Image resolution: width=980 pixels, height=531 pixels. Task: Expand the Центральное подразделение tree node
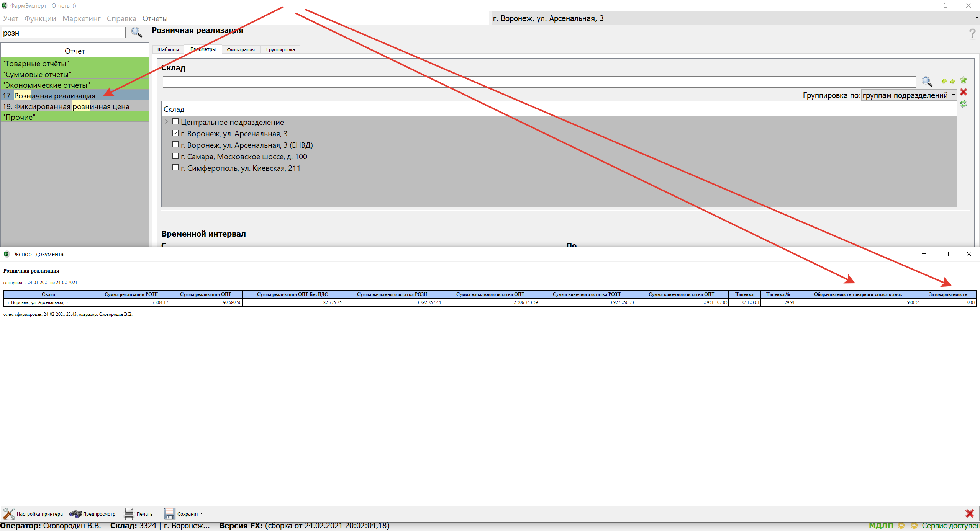[166, 122]
